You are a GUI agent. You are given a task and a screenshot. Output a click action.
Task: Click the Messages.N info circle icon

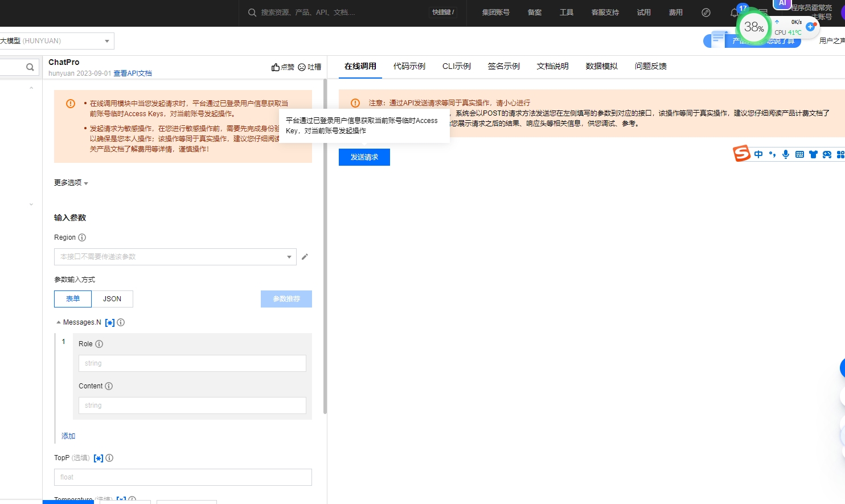121,322
